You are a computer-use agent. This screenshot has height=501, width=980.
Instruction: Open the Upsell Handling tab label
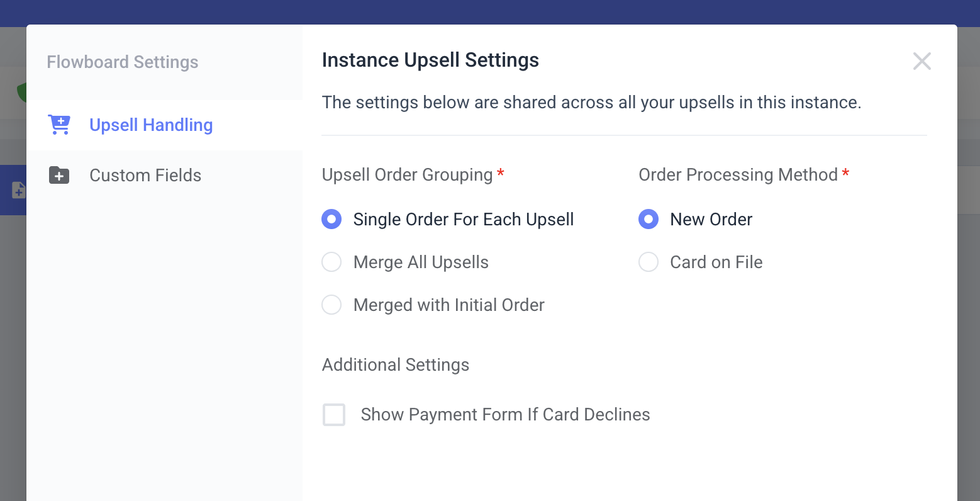point(151,125)
